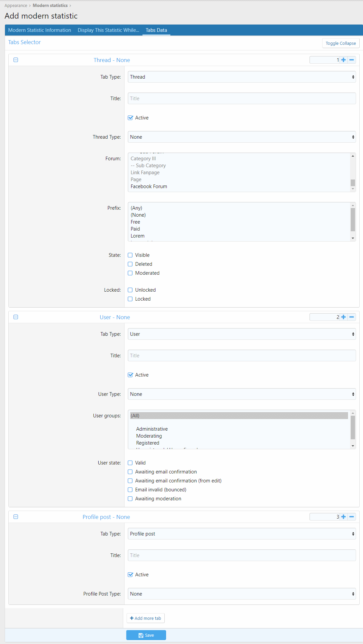Click minus icon on Thread tab order

point(352,60)
